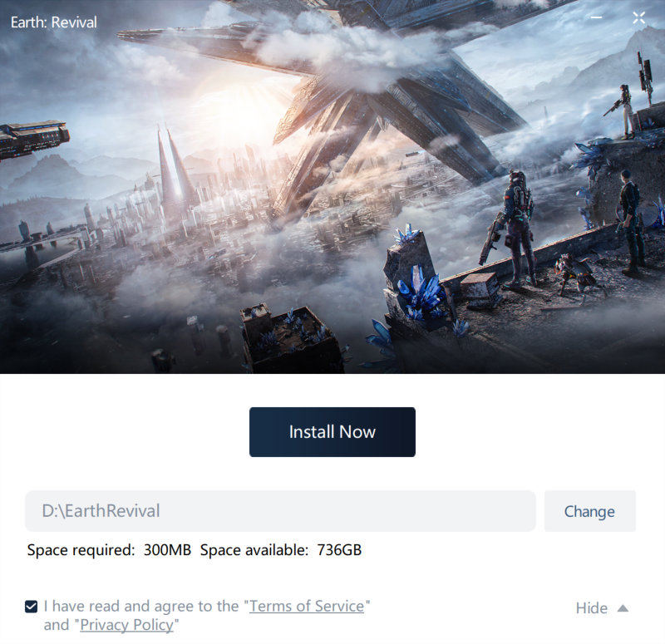Collapse options using the triangle arrow beside Hide
This screenshot has width=665, height=644.
point(623,608)
